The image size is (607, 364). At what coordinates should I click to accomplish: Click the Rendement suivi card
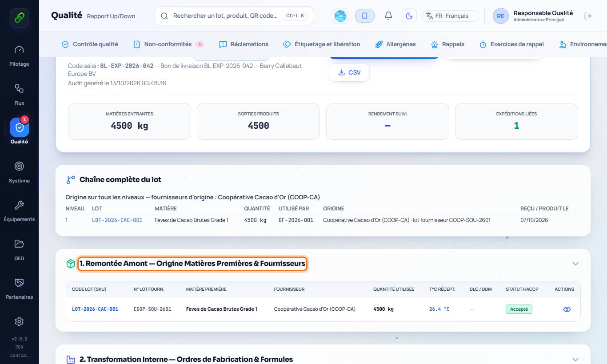pos(387,122)
